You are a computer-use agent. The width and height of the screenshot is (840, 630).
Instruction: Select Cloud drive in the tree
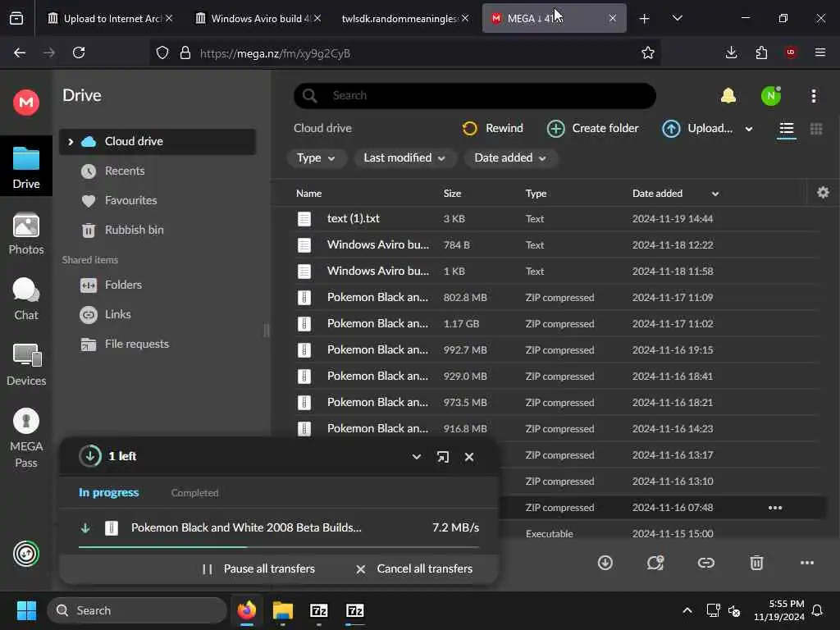pyautogui.click(x=157, y=141)
